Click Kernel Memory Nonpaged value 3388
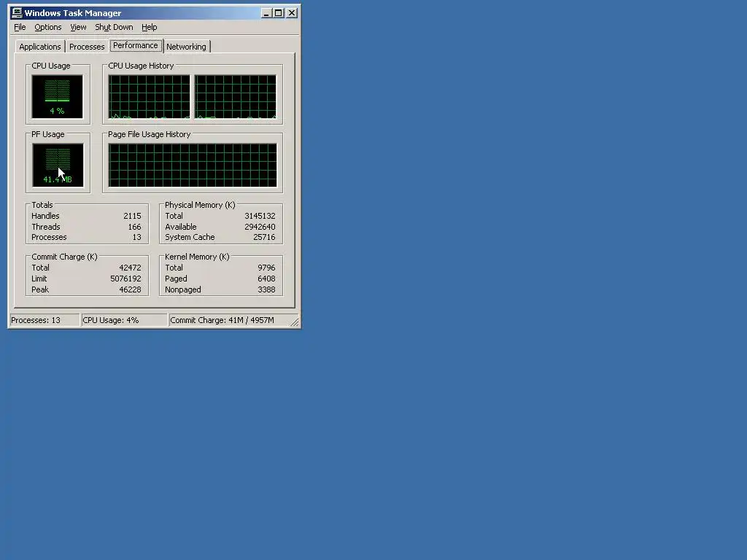The height and width of the screenshot is (560, 747). (266, 289)
